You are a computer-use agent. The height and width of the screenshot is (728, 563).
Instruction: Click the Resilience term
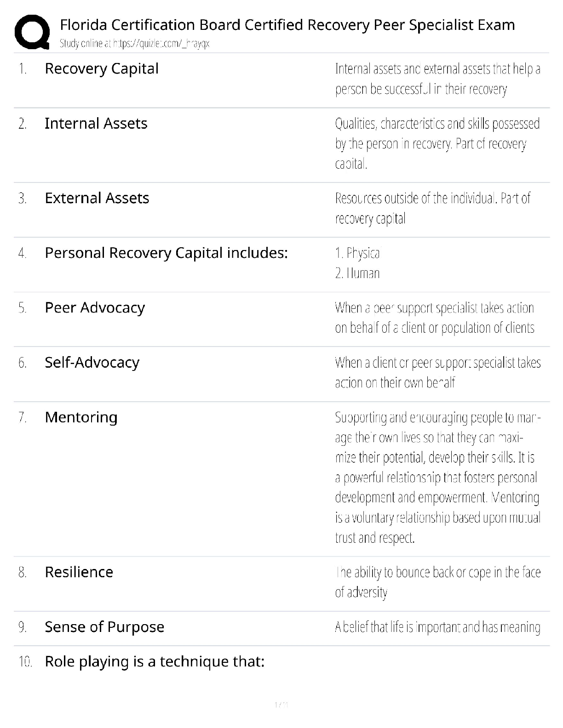(79, 572)
